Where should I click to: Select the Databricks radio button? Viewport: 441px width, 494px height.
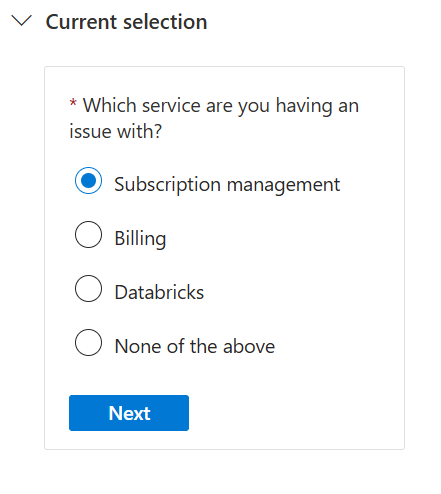[88, 289]
